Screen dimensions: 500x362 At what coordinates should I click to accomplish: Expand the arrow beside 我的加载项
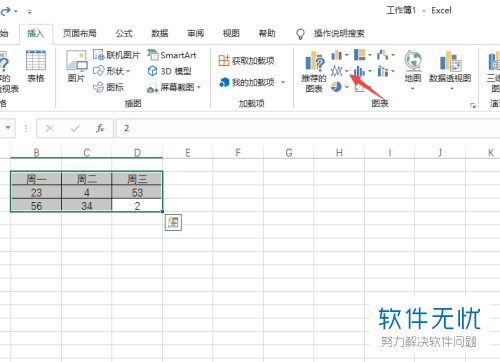click(283, 82)
